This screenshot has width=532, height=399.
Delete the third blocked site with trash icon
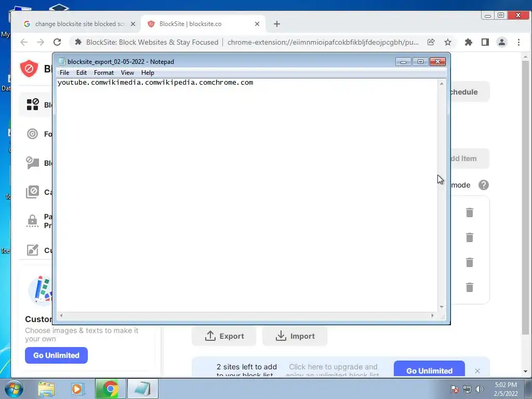click(470, 262)
